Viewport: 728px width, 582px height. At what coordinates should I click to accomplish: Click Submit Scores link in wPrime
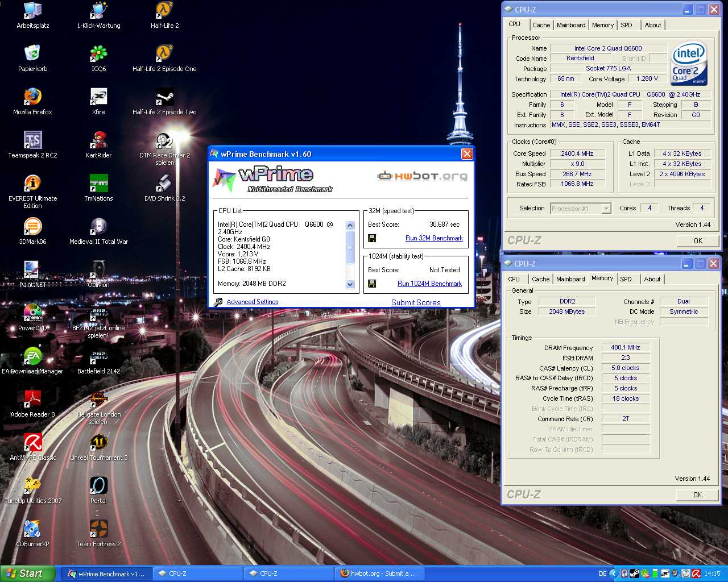click(x=416, y=302)
